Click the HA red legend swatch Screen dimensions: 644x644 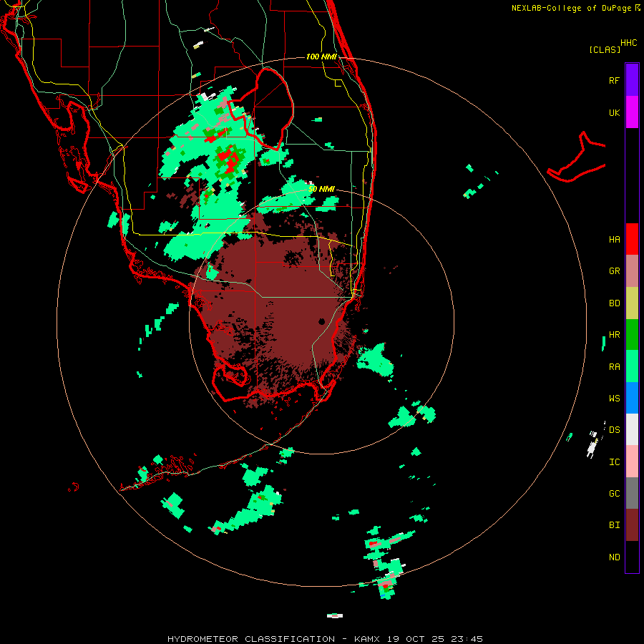[632, 239]
